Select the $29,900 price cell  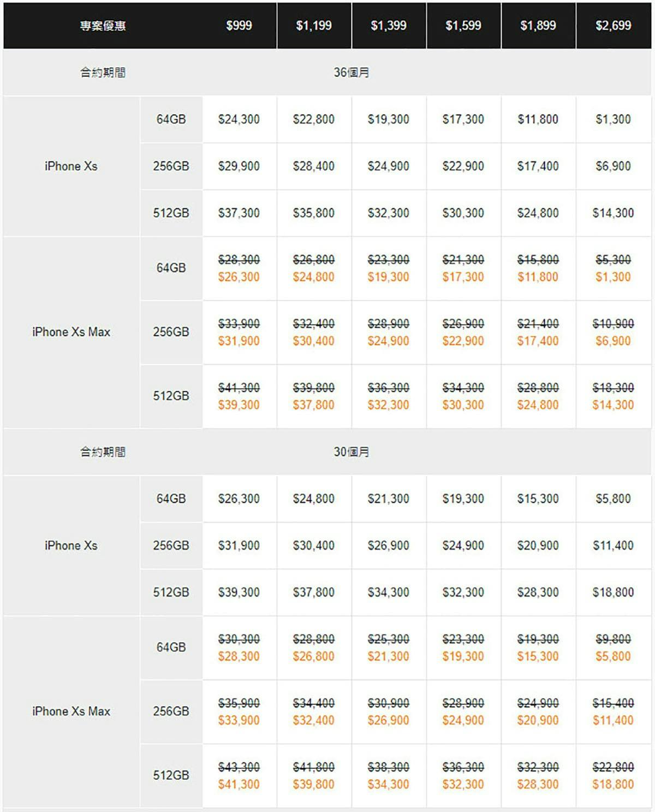pos(239,166)
